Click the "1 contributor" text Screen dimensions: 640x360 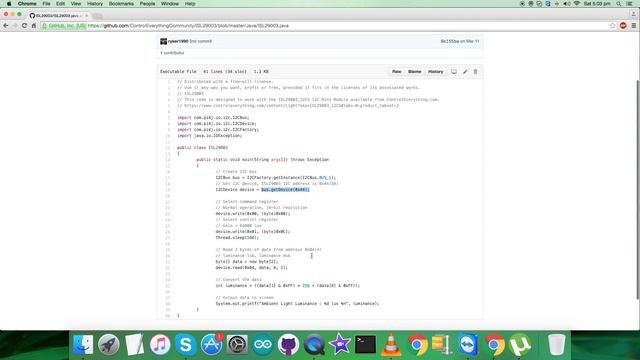point(172,53)
